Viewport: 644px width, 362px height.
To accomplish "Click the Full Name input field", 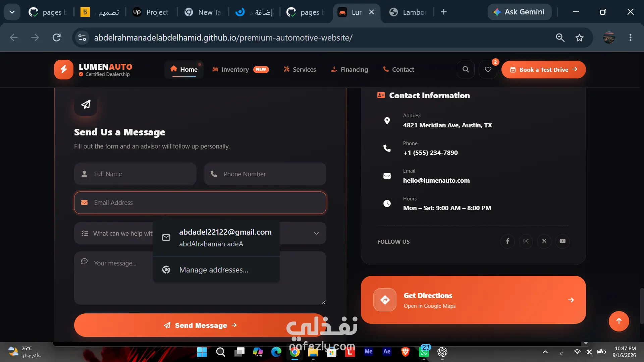I will point(135,174).
